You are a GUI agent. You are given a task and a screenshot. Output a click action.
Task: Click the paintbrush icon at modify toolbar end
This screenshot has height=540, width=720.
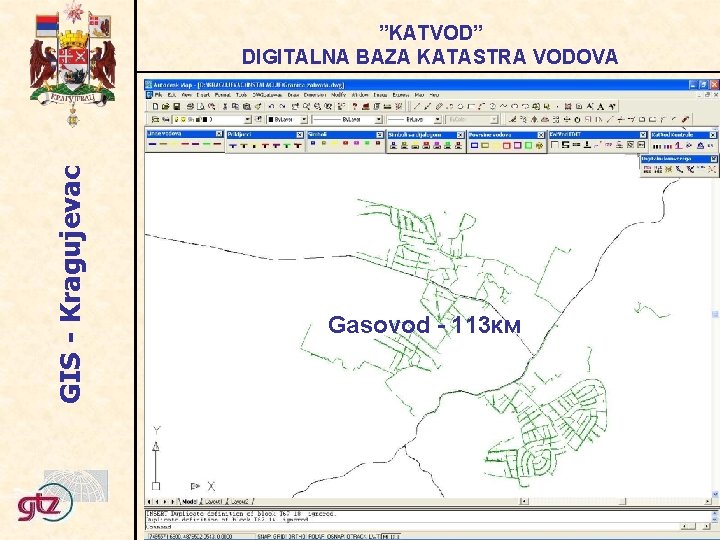coord(685,120)
